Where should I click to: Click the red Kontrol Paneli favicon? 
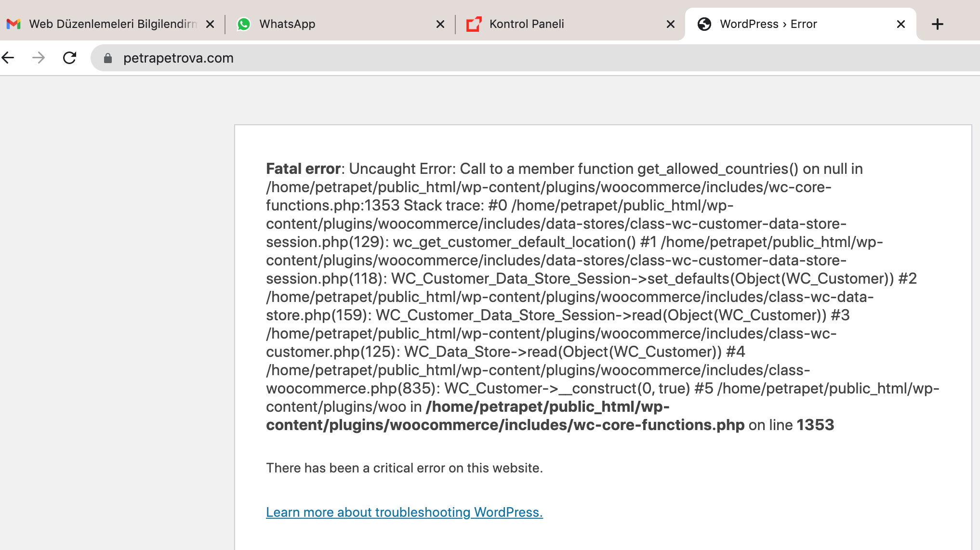pos(474,24)
